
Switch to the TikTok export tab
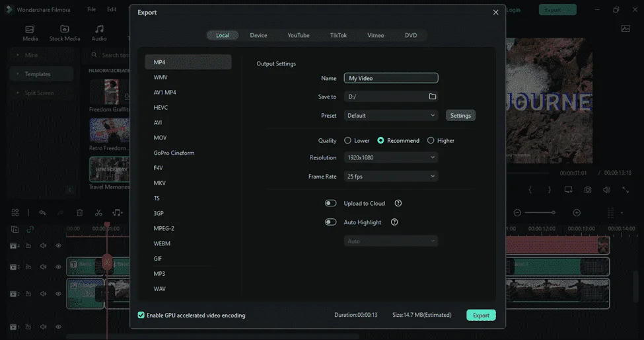tap(338, 35)
